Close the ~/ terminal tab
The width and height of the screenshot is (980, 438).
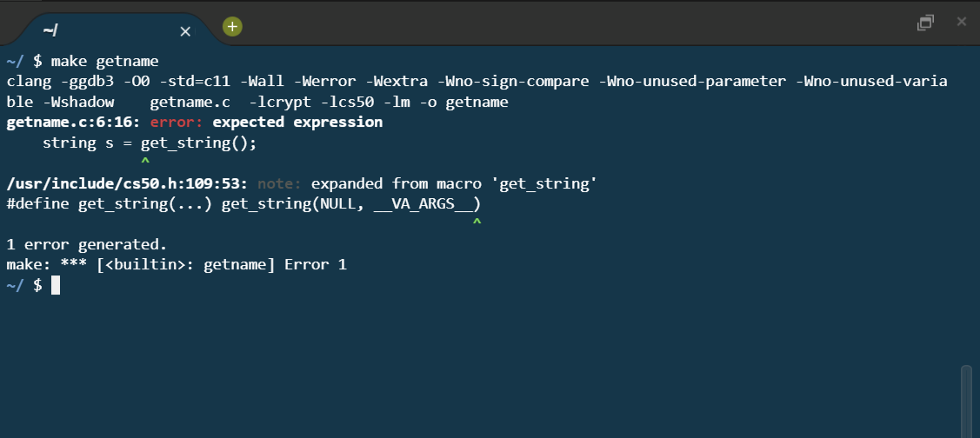click(185, 31)
